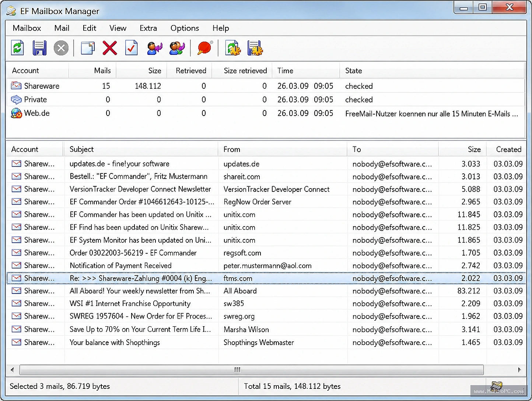Image resolution: width=532 pixels, height=401 pixels.
Task: Click sender peter.mustermann@aol.com
Action: (267, 265)
